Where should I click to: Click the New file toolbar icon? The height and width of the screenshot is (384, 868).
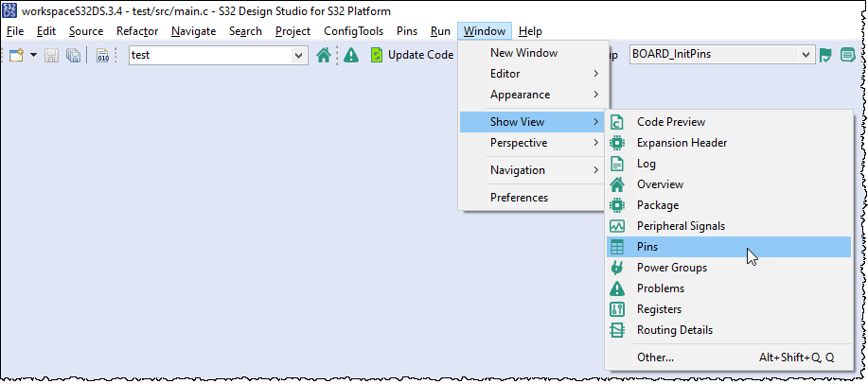pyautogui.click(x=17, y=55)
